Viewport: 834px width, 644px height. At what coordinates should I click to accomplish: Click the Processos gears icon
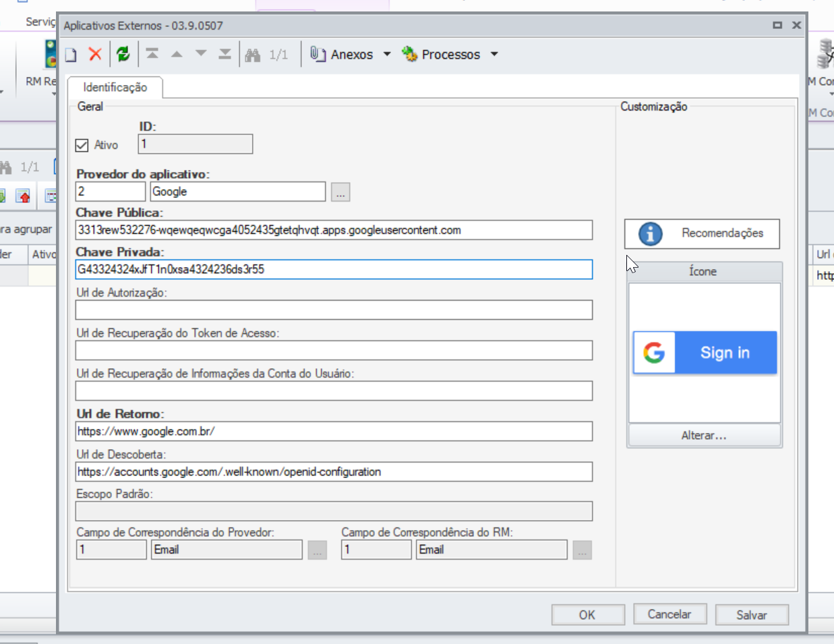(409, 54)
